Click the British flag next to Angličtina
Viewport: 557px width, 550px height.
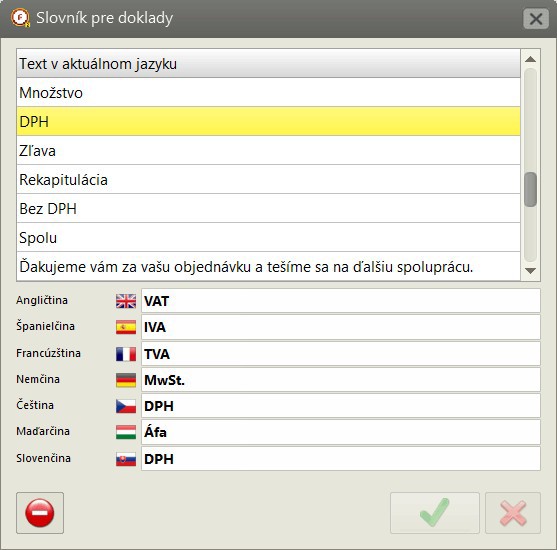[x=126, y=301]
